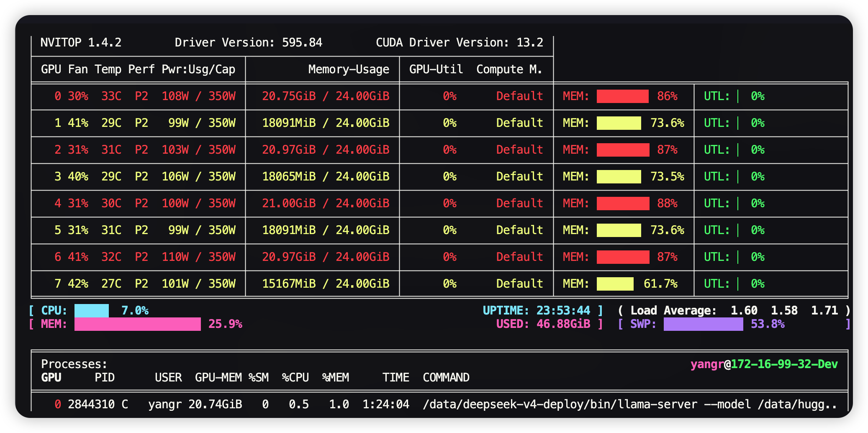
Task: Click the "106W" power draw of GPU 3
Action: pyautogui.click(x=175, y=176)
